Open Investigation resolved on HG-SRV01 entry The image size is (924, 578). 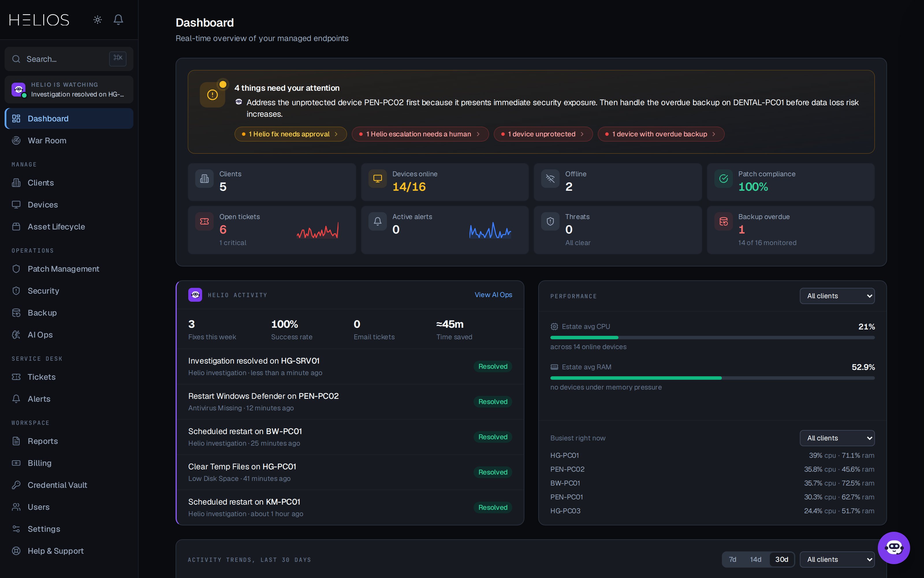tap(350, 366)
